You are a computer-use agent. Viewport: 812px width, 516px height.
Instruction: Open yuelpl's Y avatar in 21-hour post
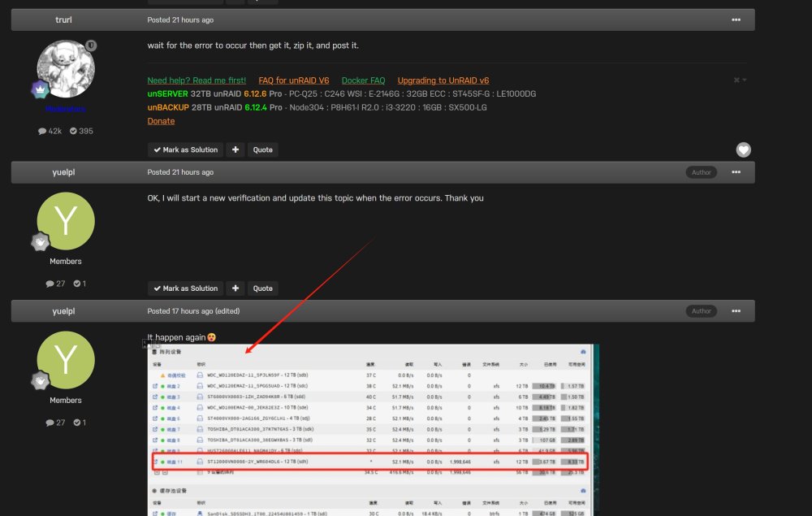click(x=66, y=221)
